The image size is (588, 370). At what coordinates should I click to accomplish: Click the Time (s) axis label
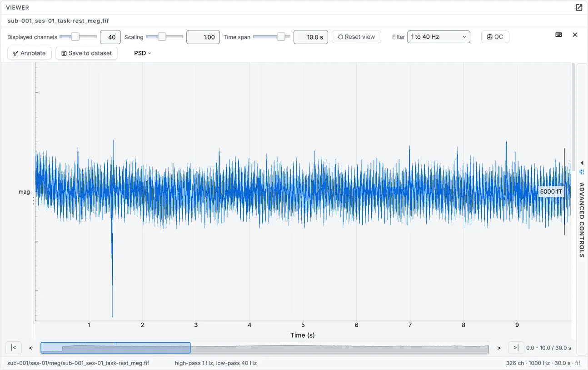pos(303,335)
